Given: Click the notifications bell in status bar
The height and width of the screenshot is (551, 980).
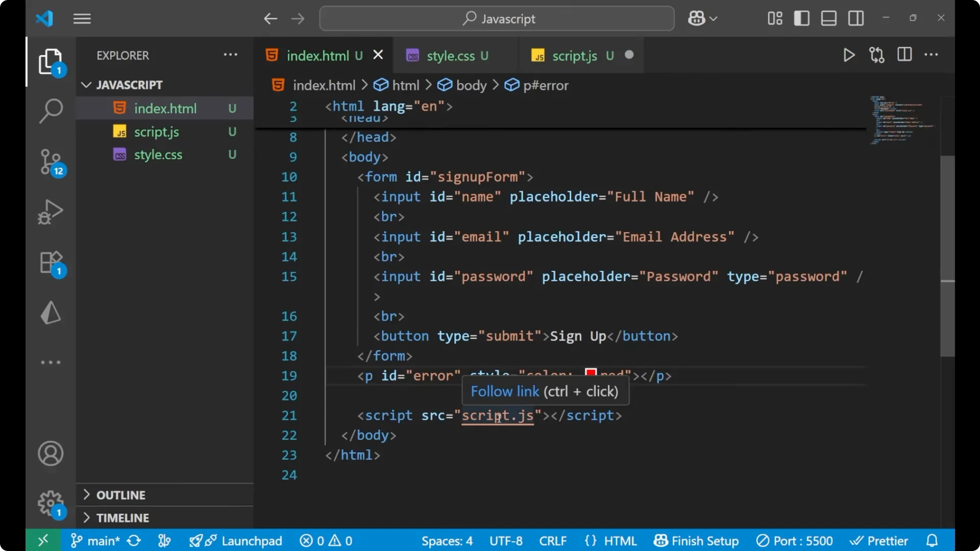Looking at the screenshot, I should click(933, 540).
